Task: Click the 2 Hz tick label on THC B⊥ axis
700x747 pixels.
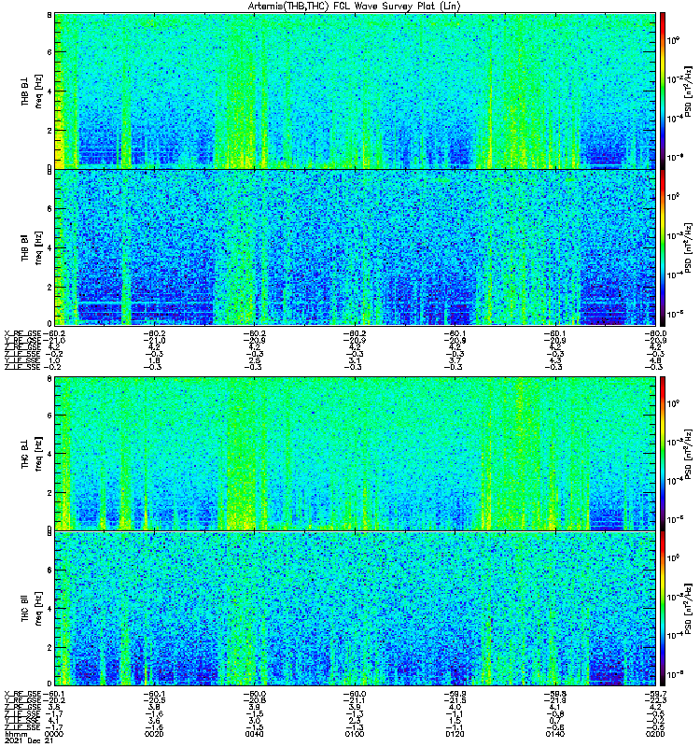Action: point(49,493)
